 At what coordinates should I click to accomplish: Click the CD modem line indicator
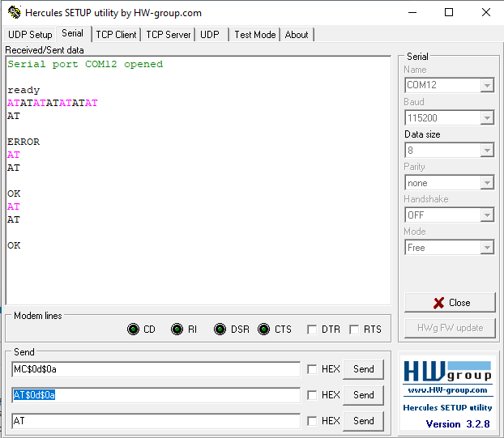(133, 330)
